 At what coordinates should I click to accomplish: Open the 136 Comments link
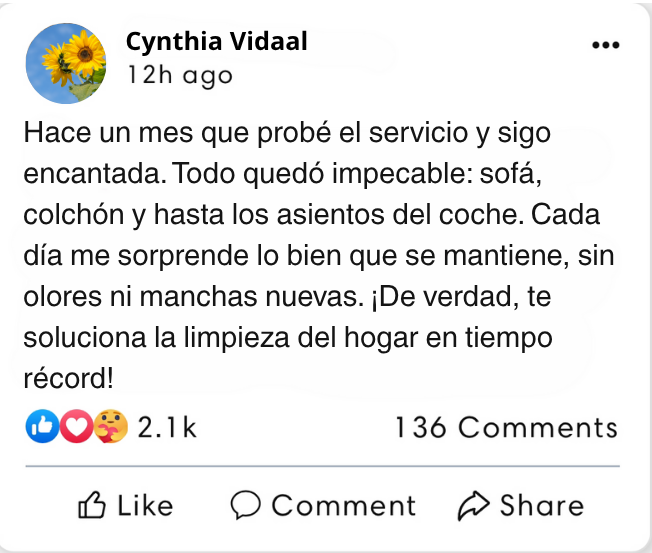[x=506, y=428]
